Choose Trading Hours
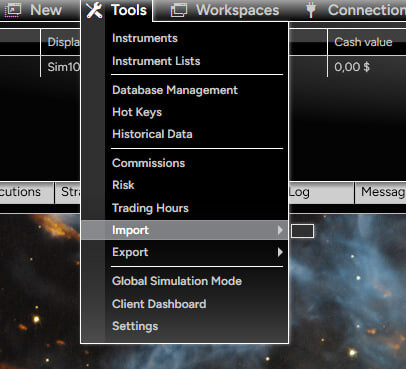406x369 pixels. tap(150, 208)
